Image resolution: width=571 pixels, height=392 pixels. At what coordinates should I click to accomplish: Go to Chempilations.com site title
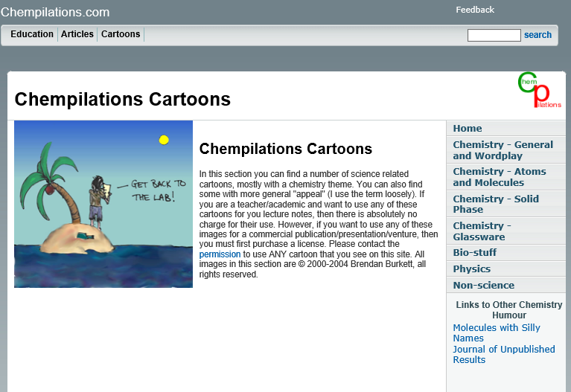coord(55,12)
